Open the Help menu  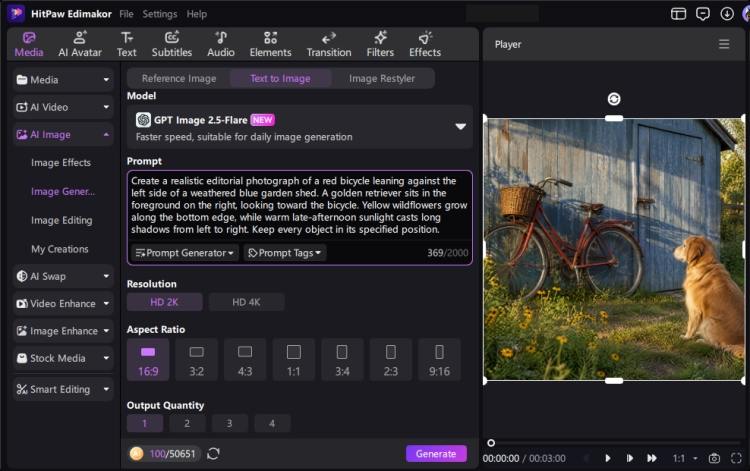(x=197, y=14)
